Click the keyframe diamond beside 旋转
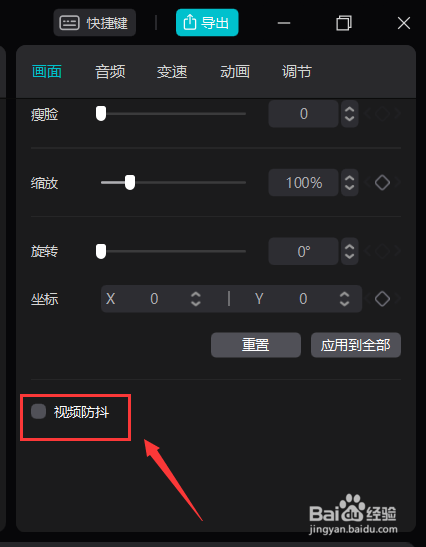The image size is (426, 547). click(382, 251)
